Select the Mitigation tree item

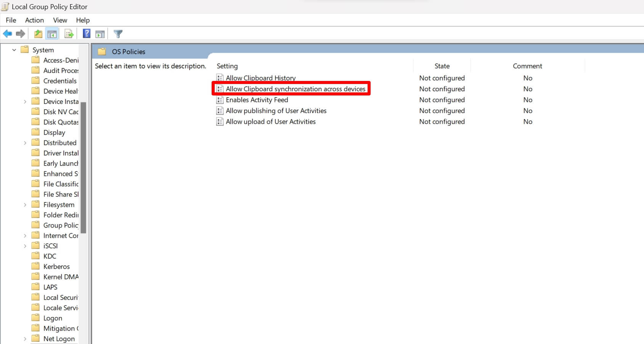point(61,328)
